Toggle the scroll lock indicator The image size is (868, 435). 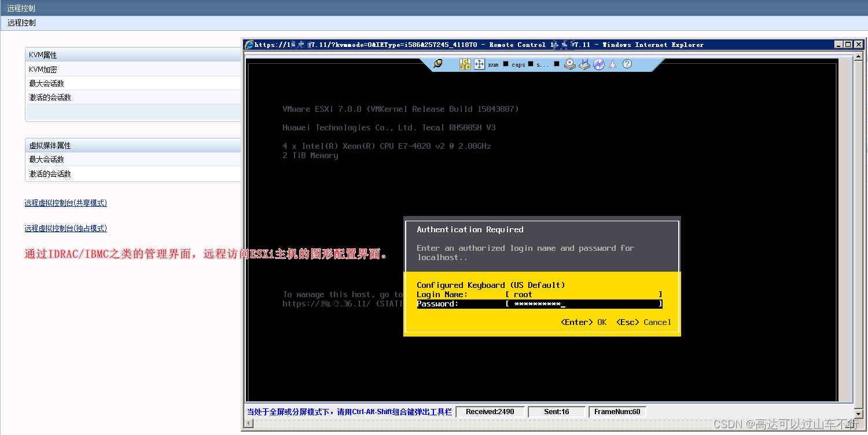point(557,64)
